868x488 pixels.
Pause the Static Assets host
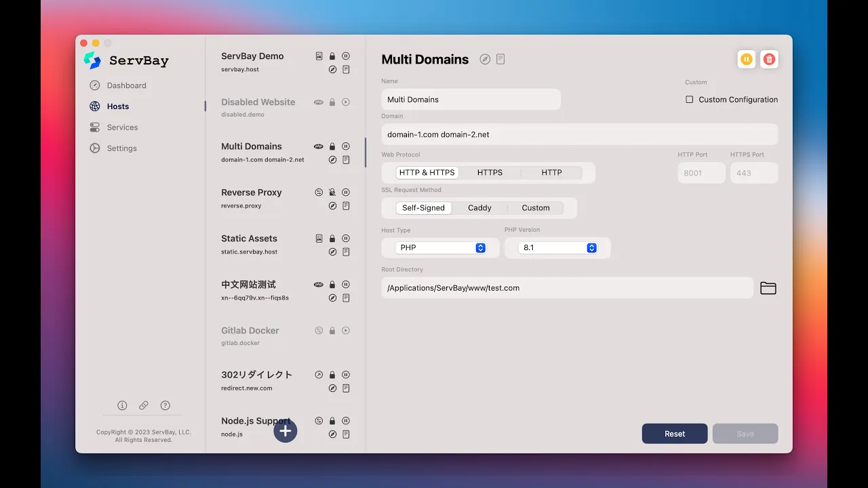[x=346, y=239]
